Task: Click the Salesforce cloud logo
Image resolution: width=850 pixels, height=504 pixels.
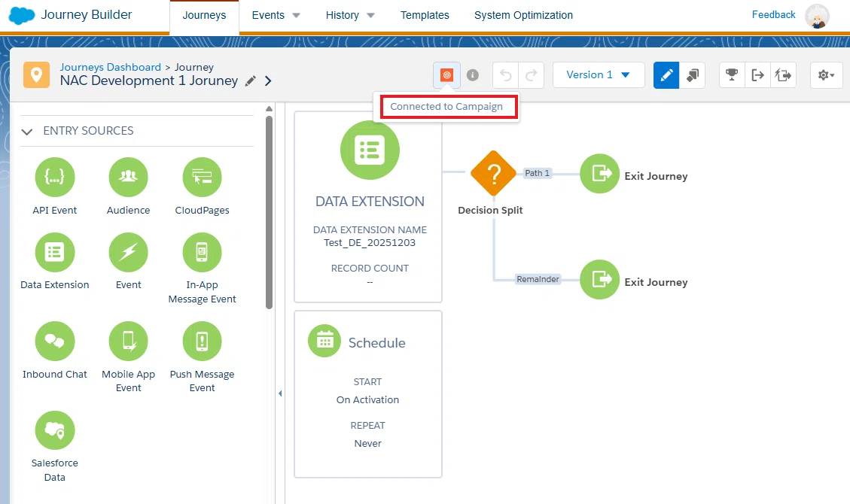Action: point(22,15)
